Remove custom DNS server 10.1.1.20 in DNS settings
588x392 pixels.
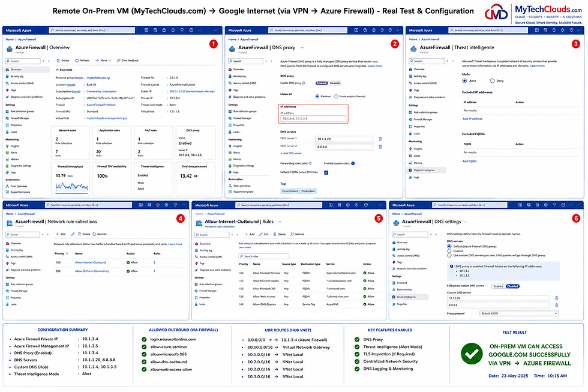557,298
